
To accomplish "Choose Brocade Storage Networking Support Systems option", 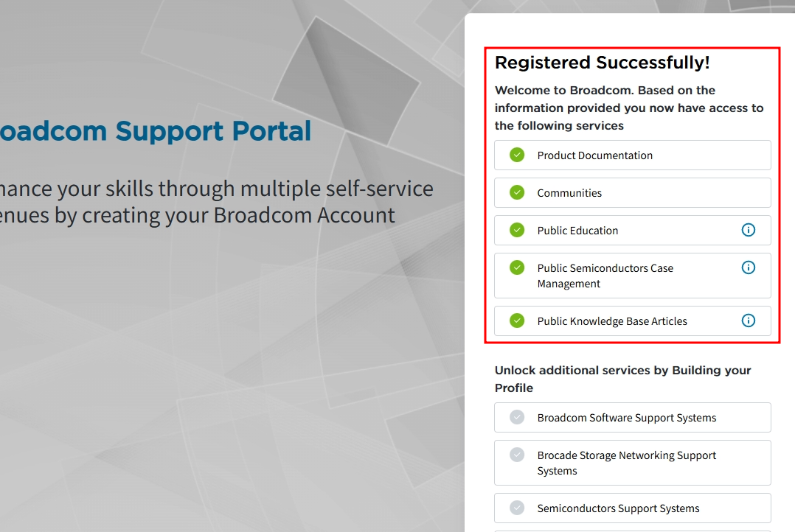I will [x=633, y=463].
